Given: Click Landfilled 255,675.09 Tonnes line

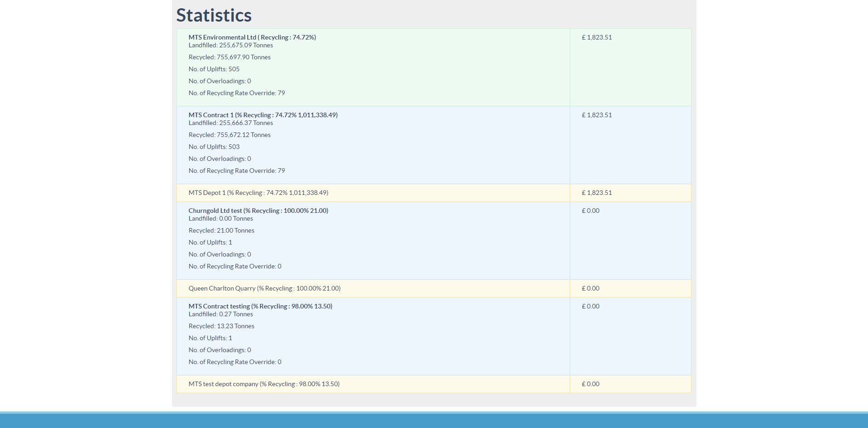Looking at the screenshot, I should 230,45.
